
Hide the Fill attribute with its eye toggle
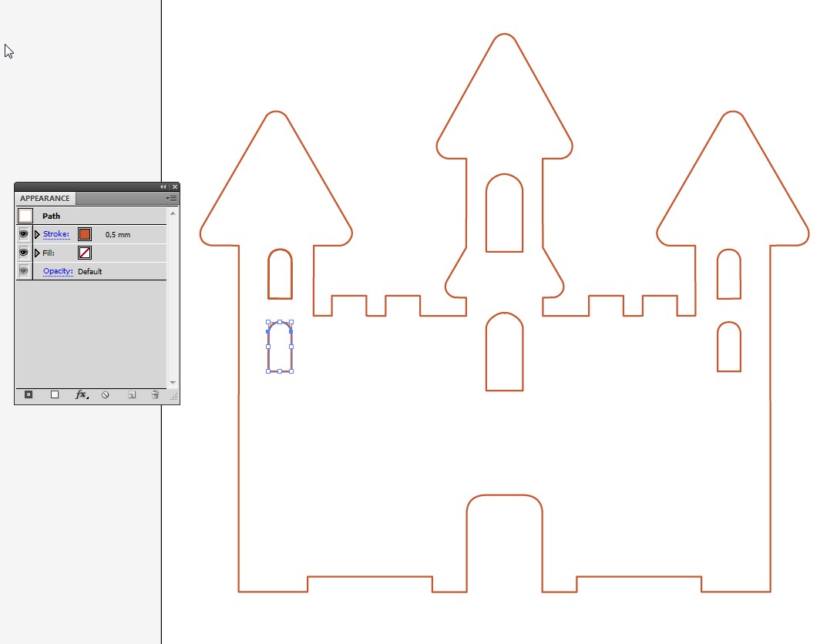coord(24,252)
